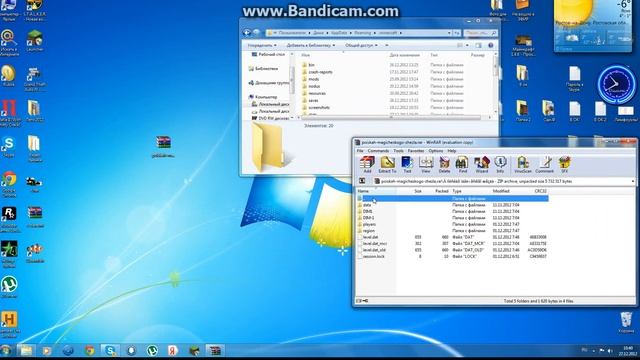Click the Explorer search field
Image resolution: width=640 pixels, height=360 pixels.
480,33
